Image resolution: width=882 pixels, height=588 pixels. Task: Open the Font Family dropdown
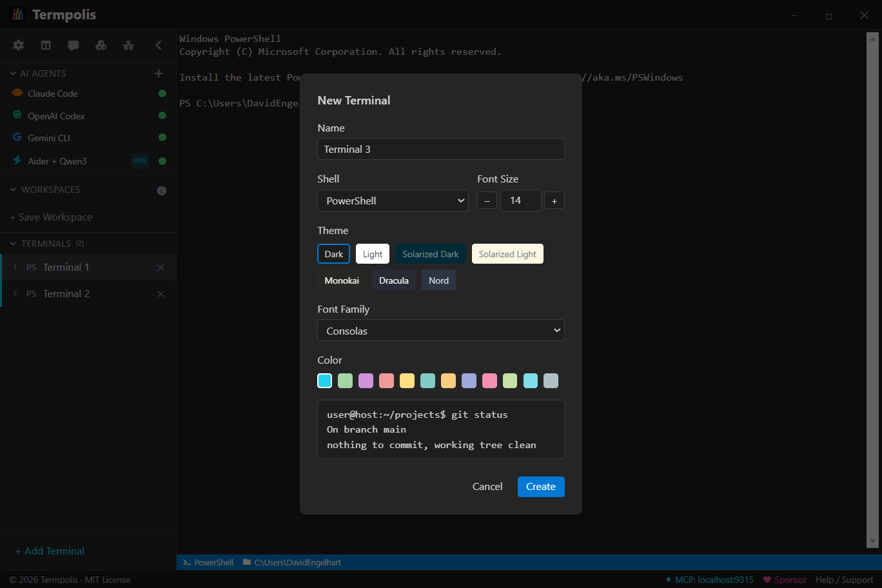(440, 330)
